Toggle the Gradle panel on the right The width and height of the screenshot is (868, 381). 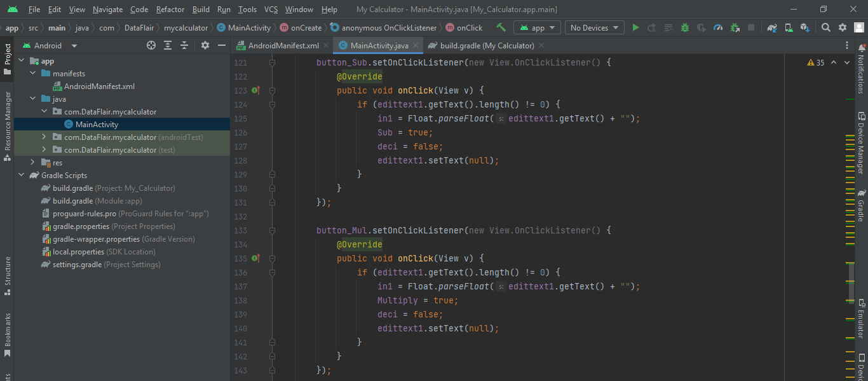tap(862, 207)
